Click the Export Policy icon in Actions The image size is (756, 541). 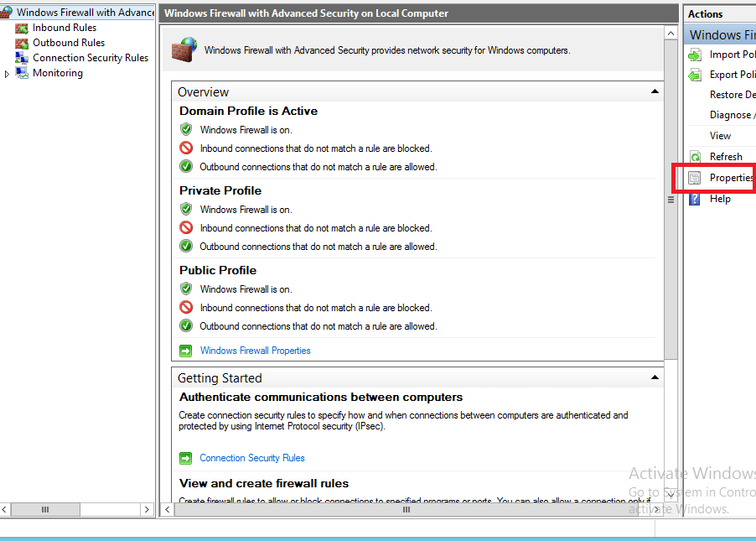point(695,75)
